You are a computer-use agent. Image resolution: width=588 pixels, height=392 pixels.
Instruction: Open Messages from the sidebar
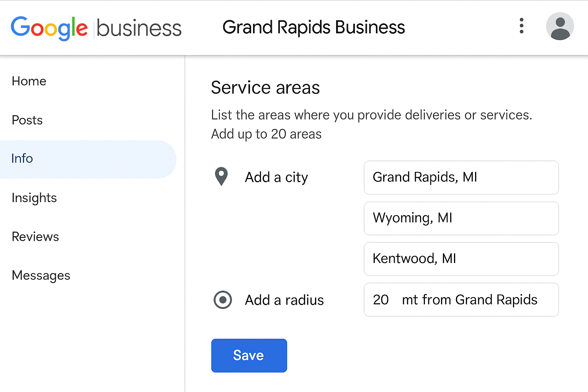(41, 276)
